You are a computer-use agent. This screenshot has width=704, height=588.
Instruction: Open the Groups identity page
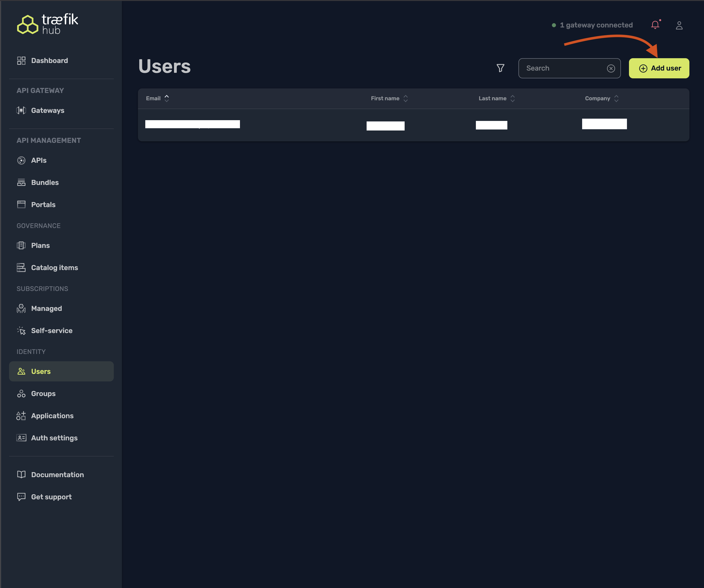(43, 394)
